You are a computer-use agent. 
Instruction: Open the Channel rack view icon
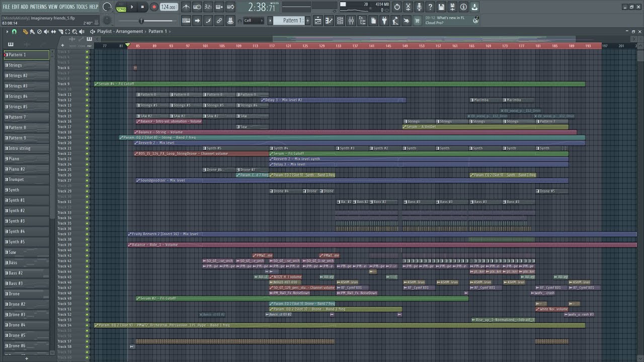click(x=340, y=21)
